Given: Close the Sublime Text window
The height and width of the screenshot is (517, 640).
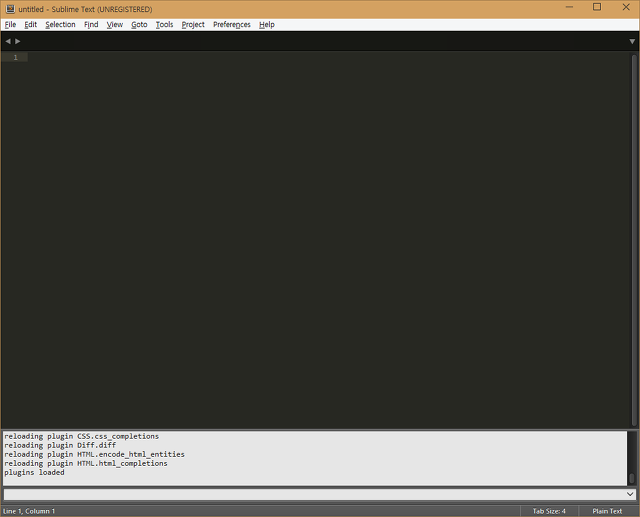Looking at the screenshot, I should 626,7.
